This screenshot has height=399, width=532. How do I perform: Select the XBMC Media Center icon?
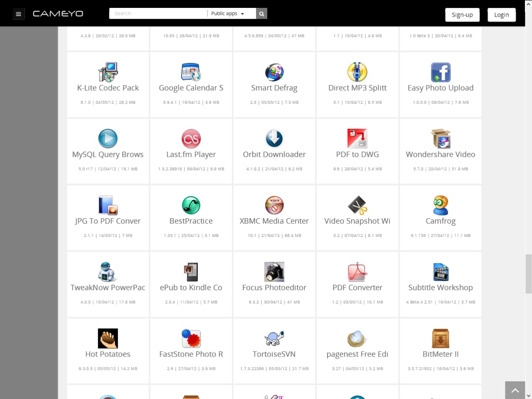(274, 205)
